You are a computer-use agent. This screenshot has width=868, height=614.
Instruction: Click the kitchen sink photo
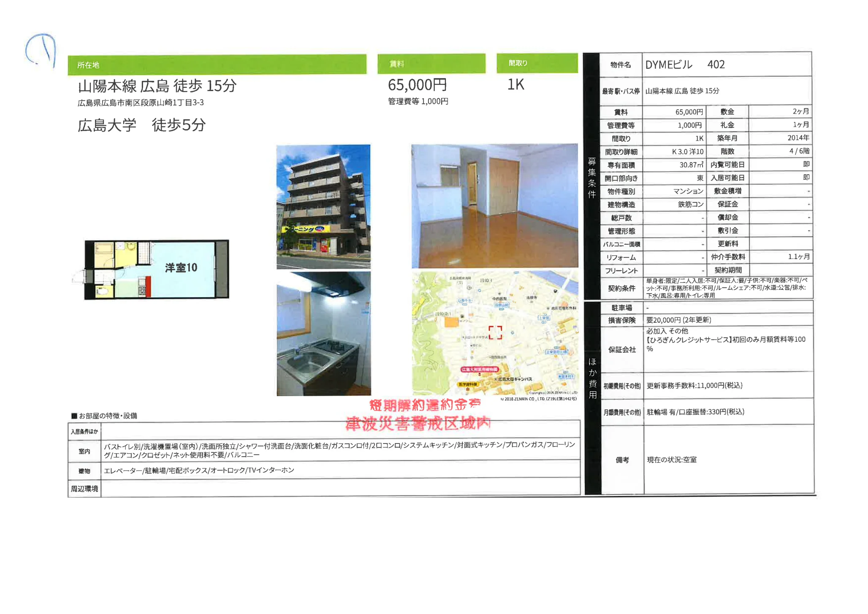[x=323, y=334]
